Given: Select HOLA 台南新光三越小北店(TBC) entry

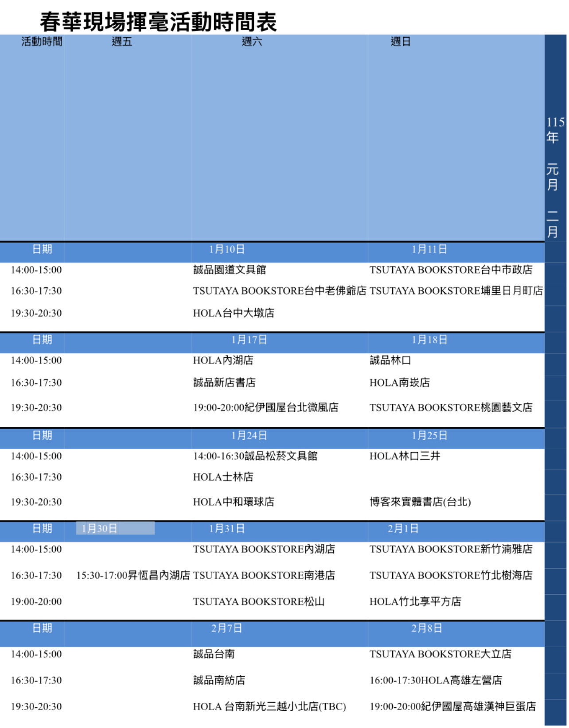Looking at the screenshot, I should click(269, 706).
